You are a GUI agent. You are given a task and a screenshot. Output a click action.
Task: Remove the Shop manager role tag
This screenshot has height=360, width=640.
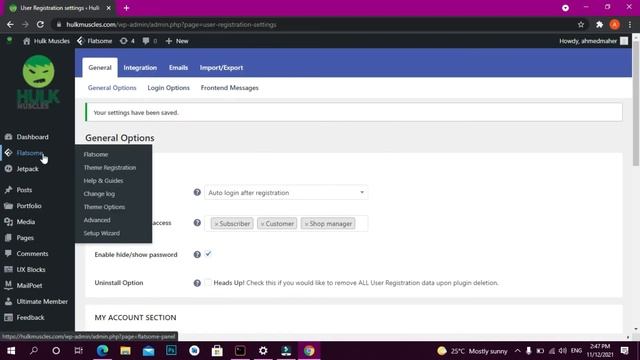tap(306, 224)
